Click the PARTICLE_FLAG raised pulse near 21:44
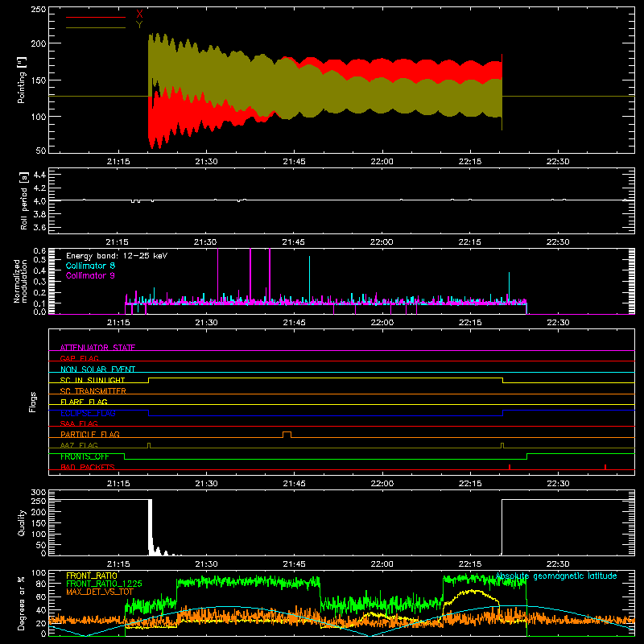 coord(287,435)
